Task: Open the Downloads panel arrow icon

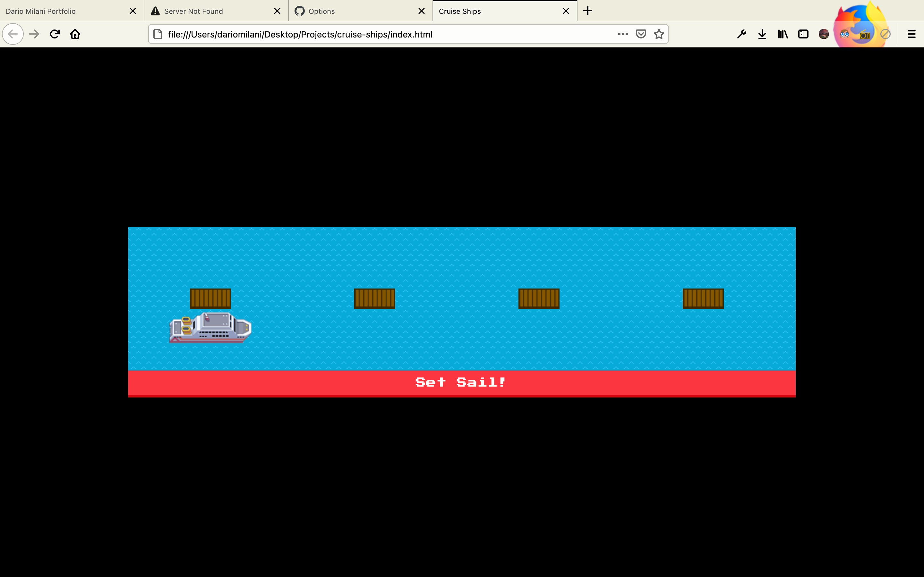Action: click(762, 34)
